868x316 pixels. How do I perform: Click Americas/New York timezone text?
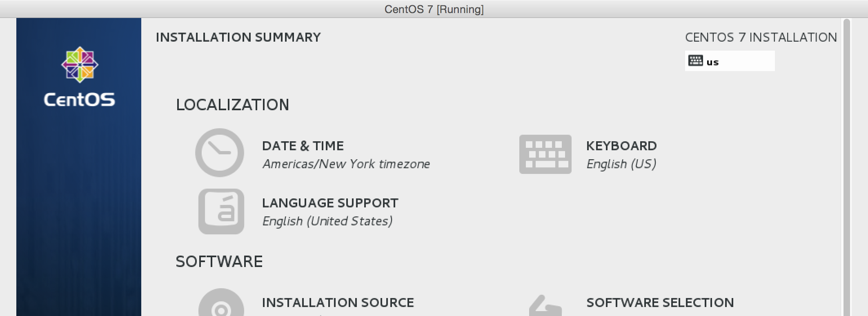[x=346, y=164]
